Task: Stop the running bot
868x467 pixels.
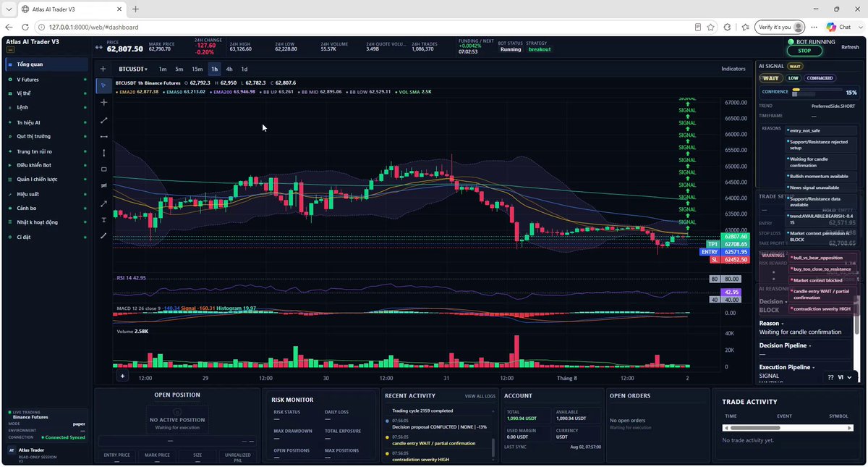Action: pos(804,51)
